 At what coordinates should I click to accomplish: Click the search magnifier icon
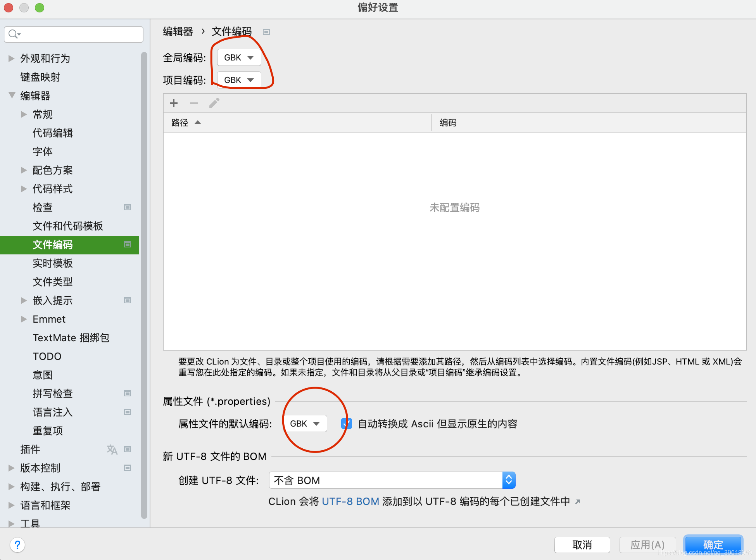(14, 34)
